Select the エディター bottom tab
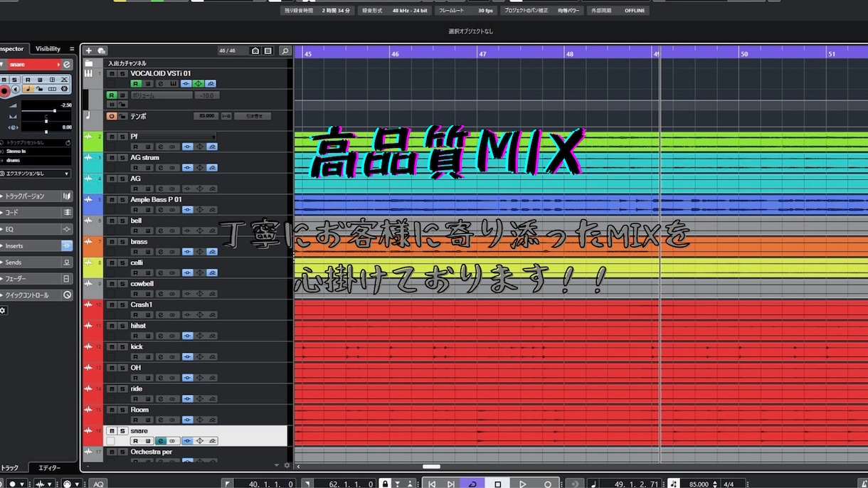The height and width of the screenshot is (488, 868). click(49, 467)
